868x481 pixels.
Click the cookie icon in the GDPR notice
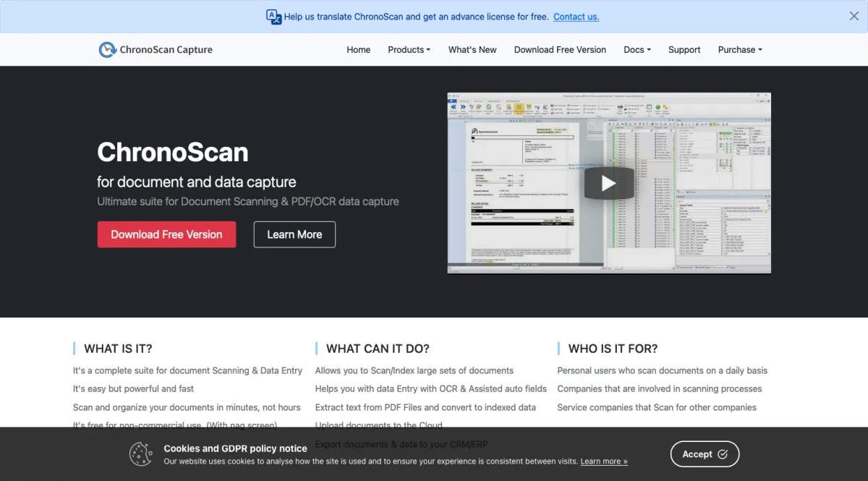coord(141,454)
